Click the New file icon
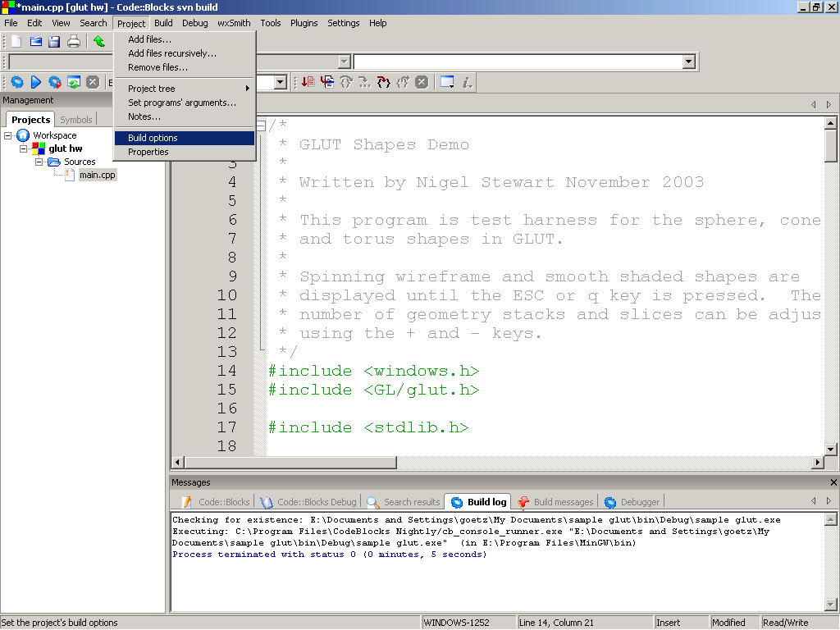Viewport: 840px width, 630px height. tap(16, 41)
